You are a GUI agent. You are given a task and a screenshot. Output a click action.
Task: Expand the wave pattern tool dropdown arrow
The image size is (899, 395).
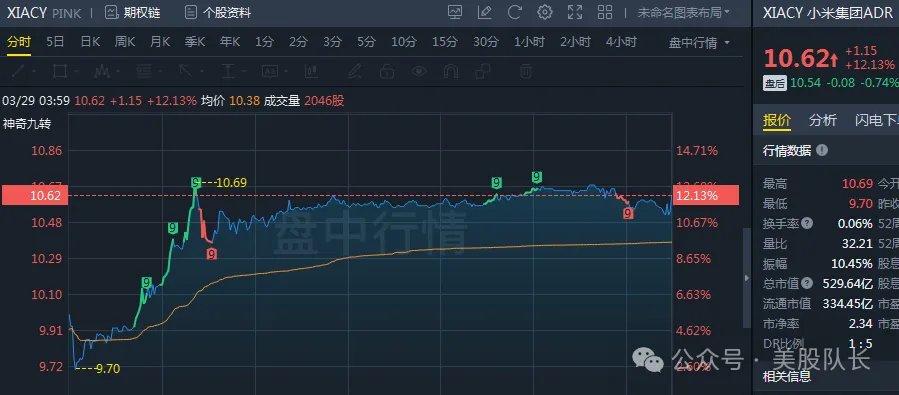[x=118, y=72]
